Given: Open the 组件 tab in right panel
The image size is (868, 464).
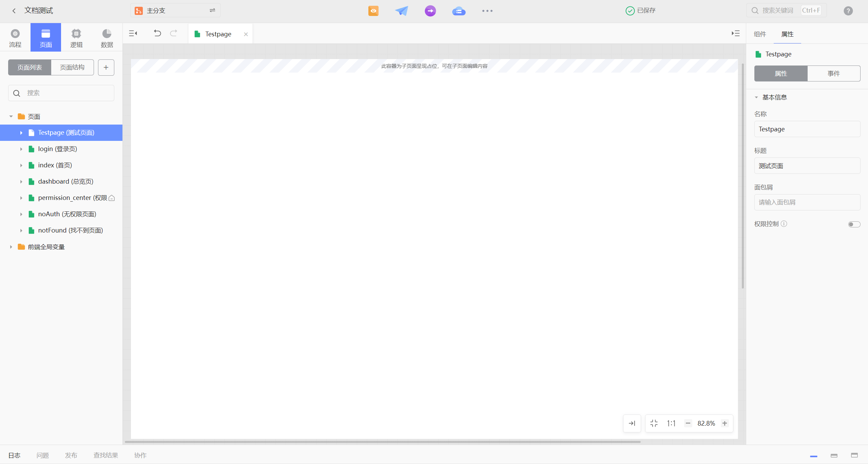Looking at the screenshot, I should [760, 34].
